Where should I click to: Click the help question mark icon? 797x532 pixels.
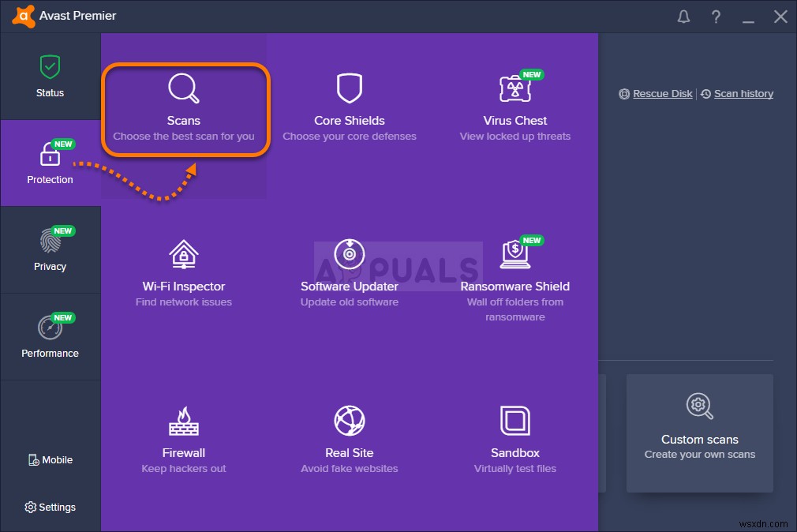(x=716, y=16)
